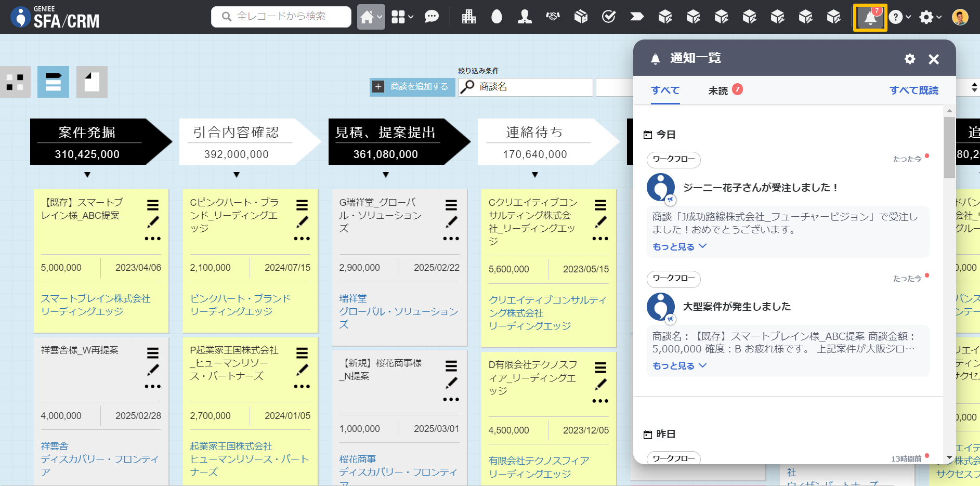Open the 起業家王国株式会社 company link

point(231,446)
